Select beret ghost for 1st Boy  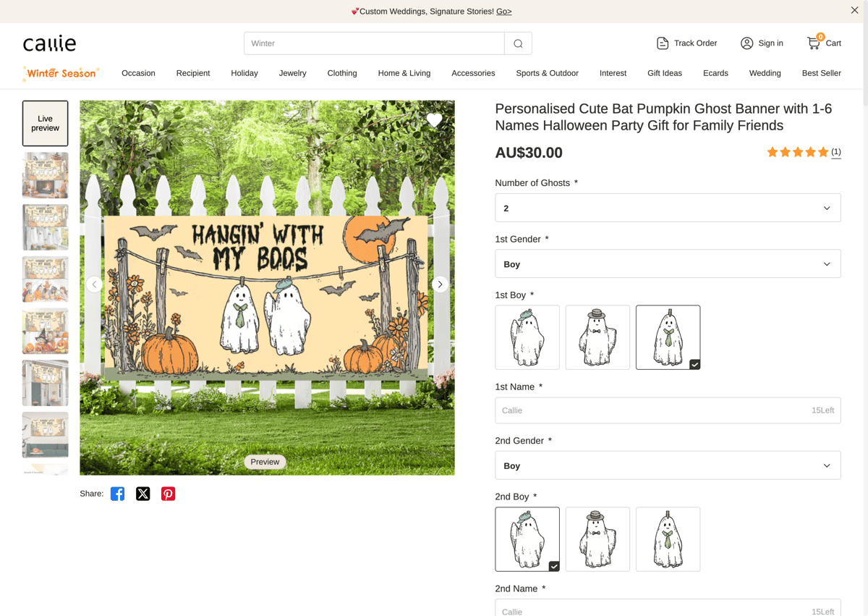(527, 337)
